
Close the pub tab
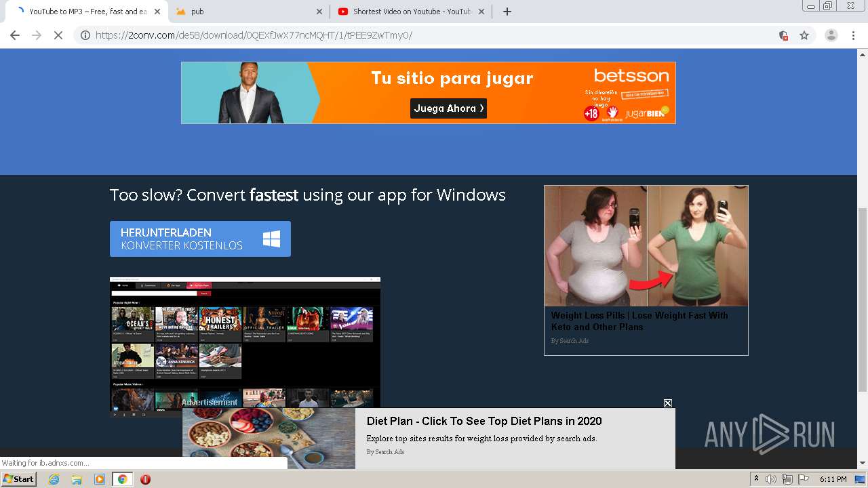tap(319, 12)
